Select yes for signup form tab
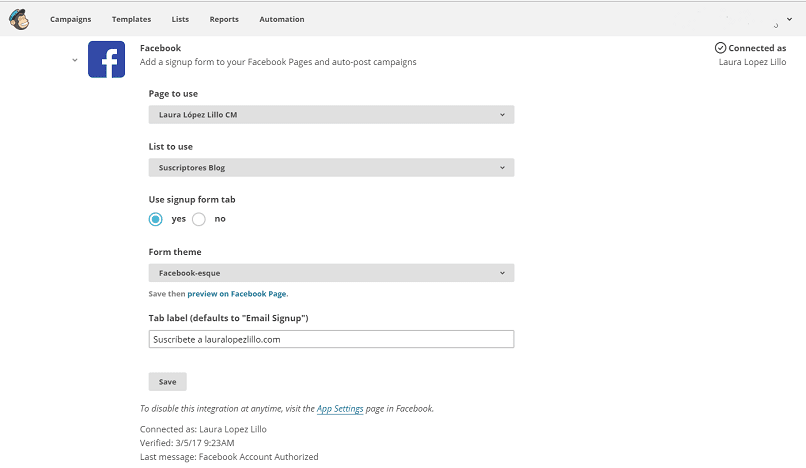 (x=155, y=219)
